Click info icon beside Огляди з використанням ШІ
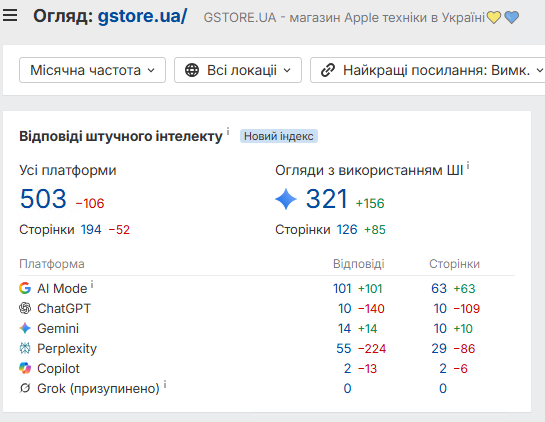This screenshot has width=545, height=422. [x=468, y=165]
